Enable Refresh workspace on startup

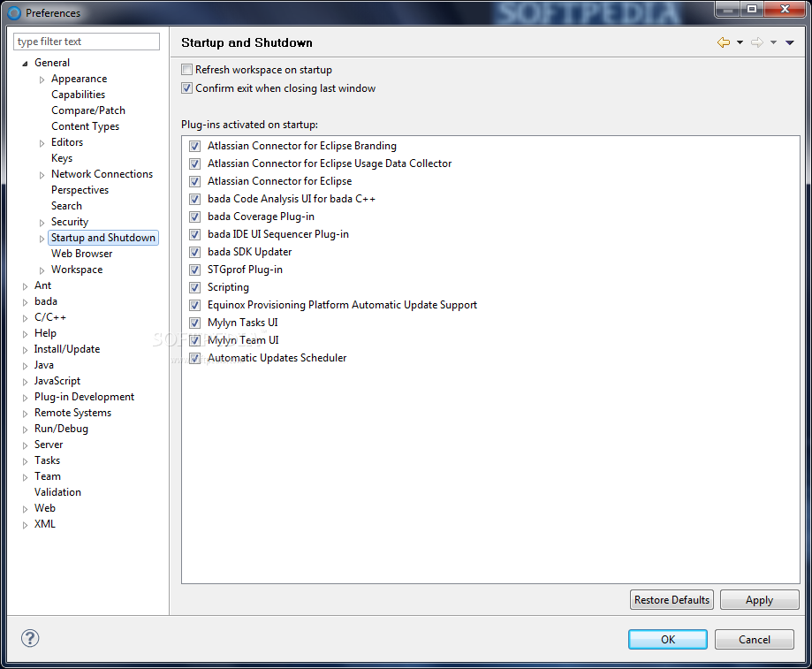pyautogui.click(x=187, y=70)
